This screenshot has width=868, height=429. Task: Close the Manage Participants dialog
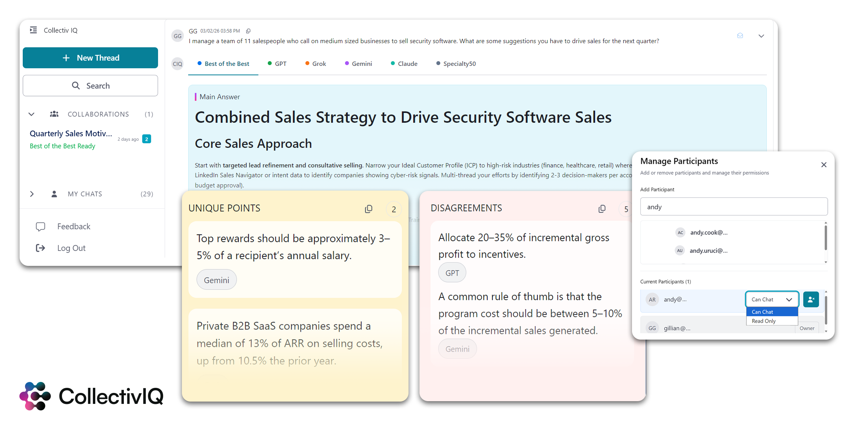pyautogui.click(x=824, y=165)
